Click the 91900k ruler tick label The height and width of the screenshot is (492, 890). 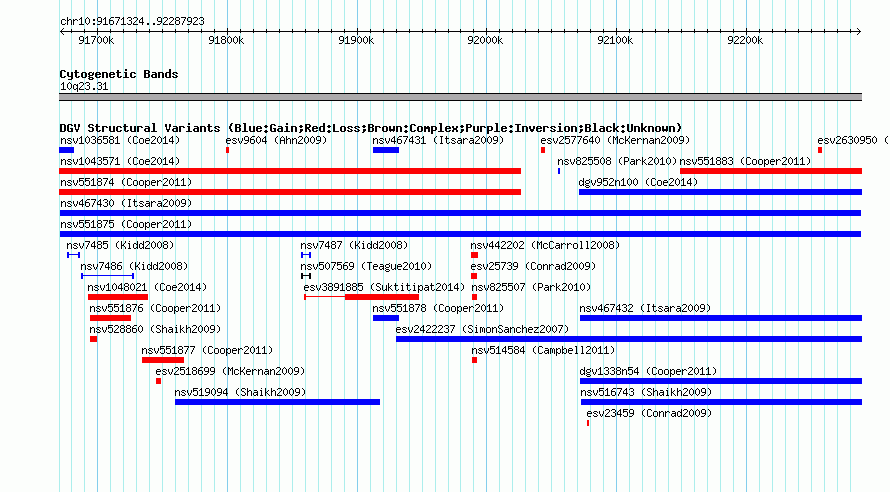point(356,40)
